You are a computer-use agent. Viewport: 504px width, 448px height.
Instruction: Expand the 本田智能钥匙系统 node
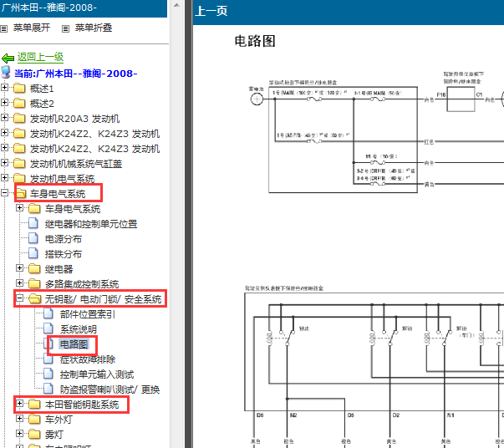tap(19, 404)
